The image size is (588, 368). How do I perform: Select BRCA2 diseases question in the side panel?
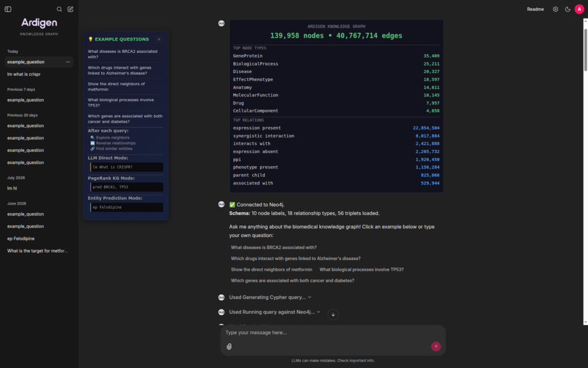pyautogui.click(x=125, y=54)
